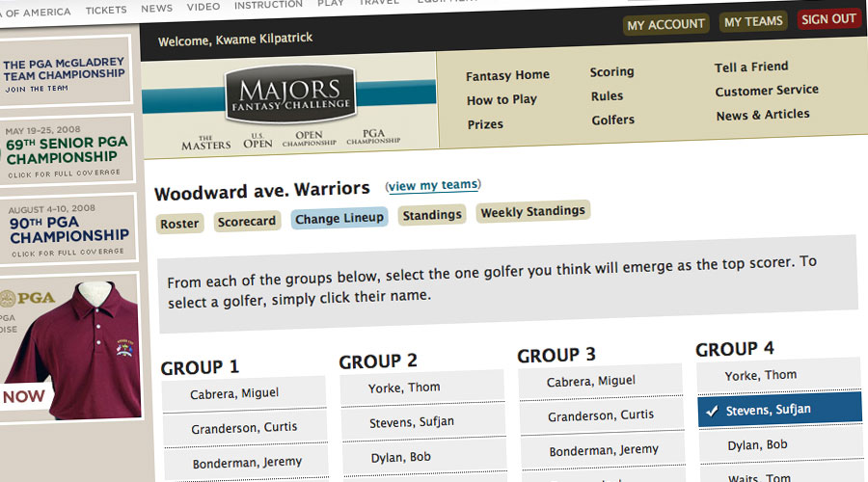Open the How to Play page
The width and height of the screenshot is (868, 482).
tap(502, 100)
